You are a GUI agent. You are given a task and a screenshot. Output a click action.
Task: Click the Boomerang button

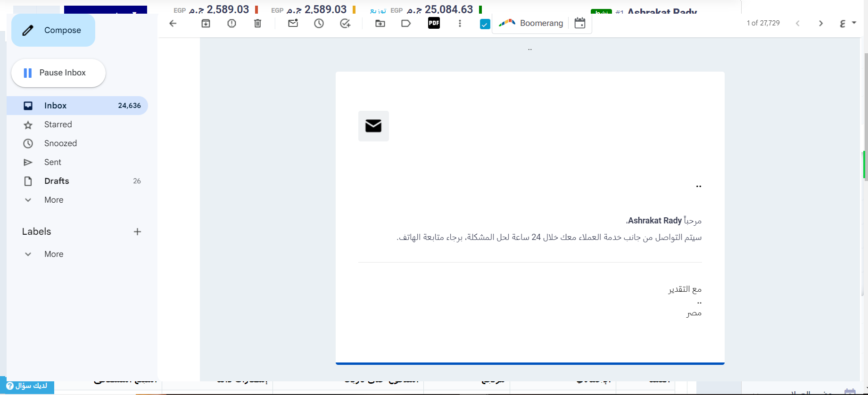(531, 23)
